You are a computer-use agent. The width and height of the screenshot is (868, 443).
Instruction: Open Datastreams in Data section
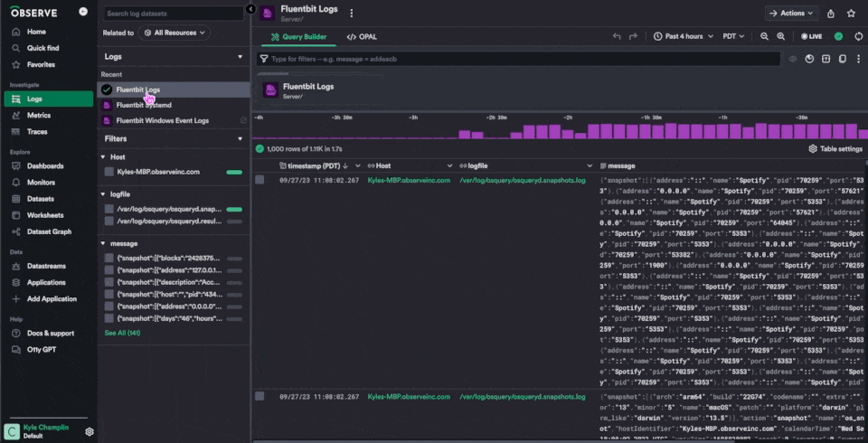[46, 266]
